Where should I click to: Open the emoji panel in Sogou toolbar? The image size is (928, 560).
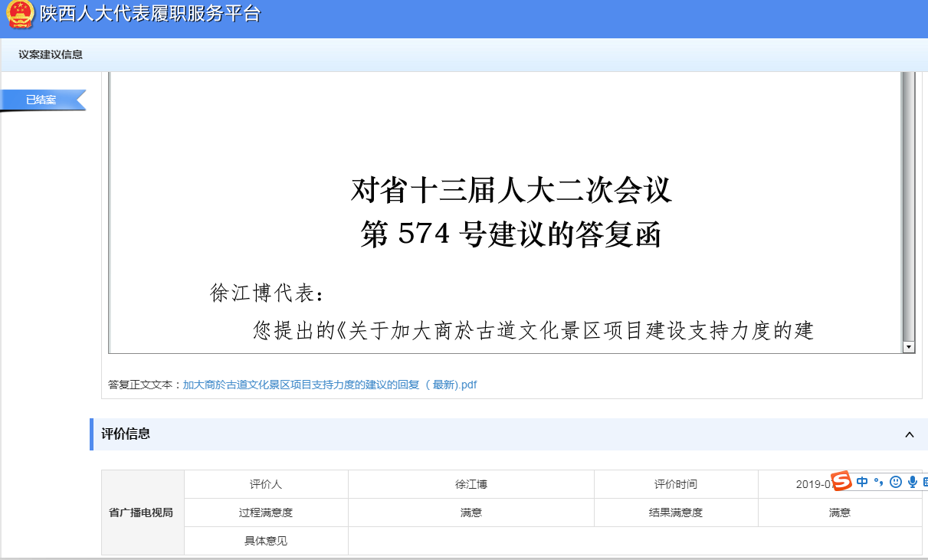coord(895,482)
